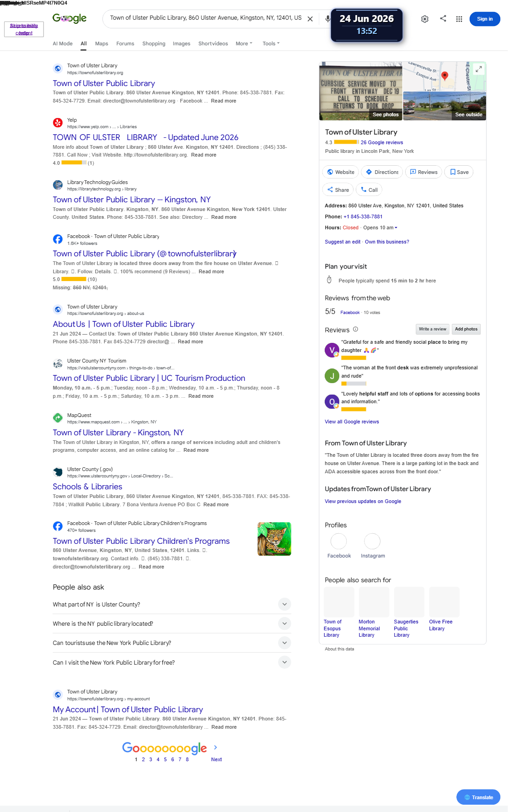Open 'View all Google reviews' link

(x=352, y=422)
